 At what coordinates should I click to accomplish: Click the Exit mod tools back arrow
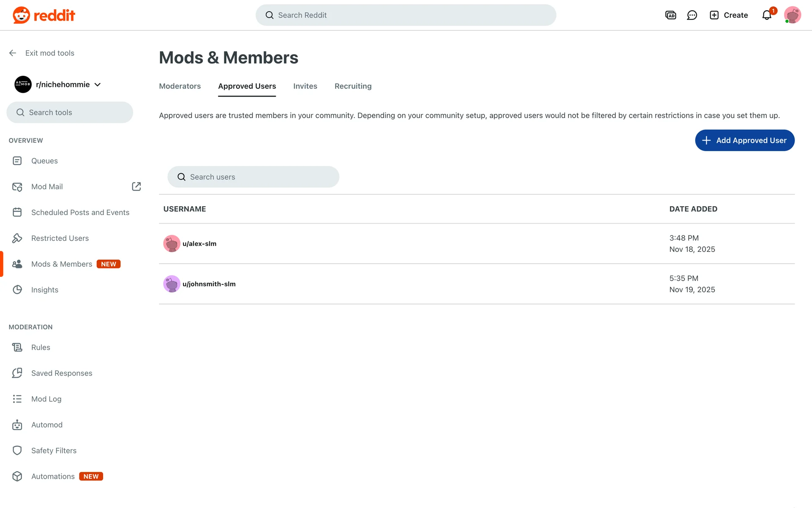[13, 53]
